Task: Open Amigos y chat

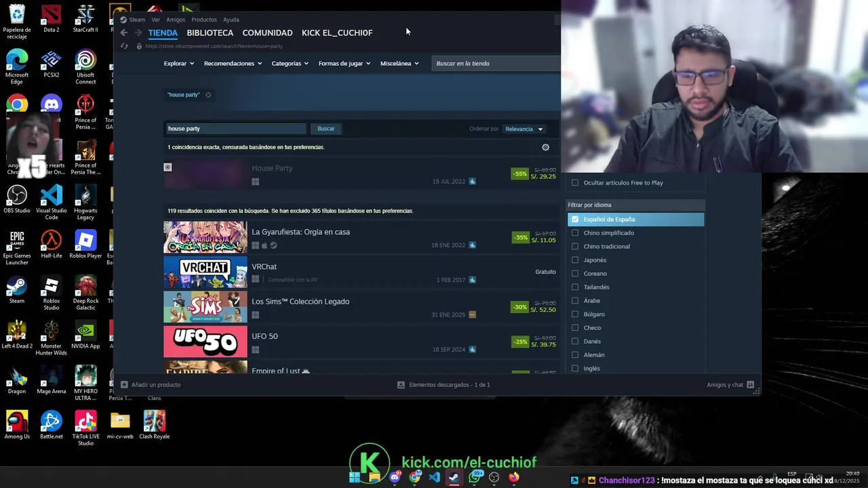Action: tap(730, 385)
